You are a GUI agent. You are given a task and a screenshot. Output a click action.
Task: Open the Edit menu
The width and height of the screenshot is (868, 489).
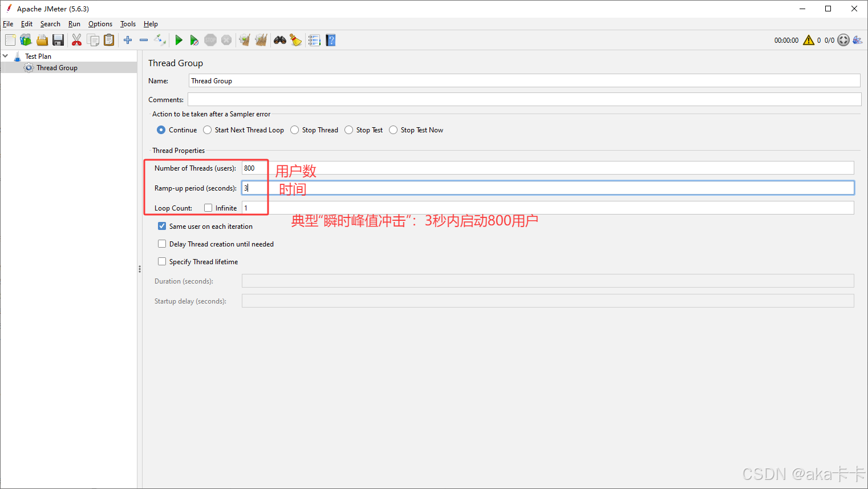tap(27, 24)
